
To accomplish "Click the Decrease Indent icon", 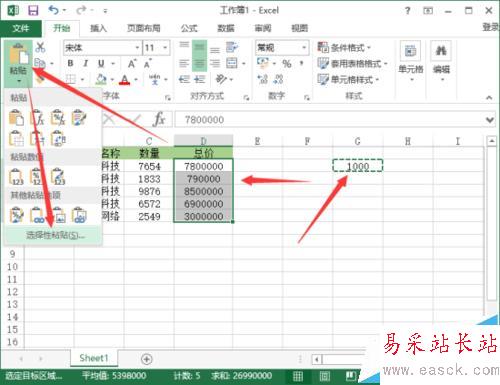I will click(x=184, y=79).
